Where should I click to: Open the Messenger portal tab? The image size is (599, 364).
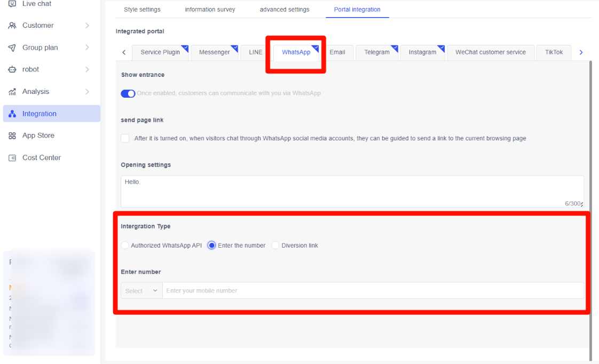tap(214, 52)
